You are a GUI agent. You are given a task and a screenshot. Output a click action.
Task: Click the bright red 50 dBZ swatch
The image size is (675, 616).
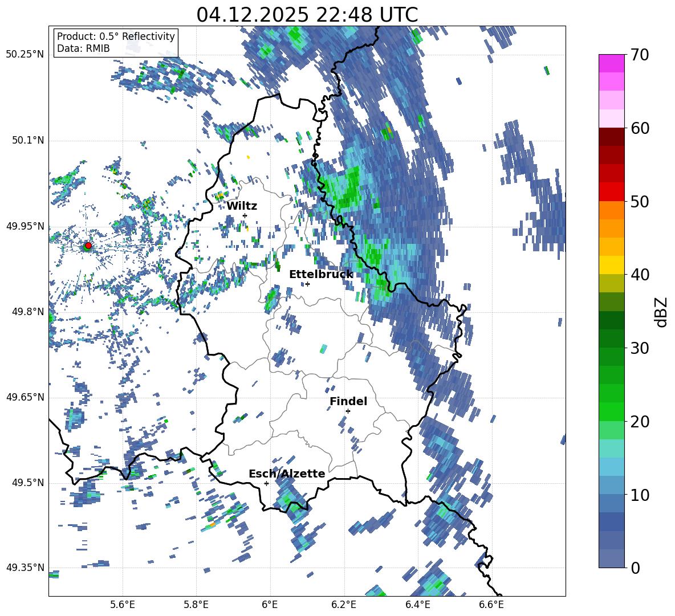(611, 192)
